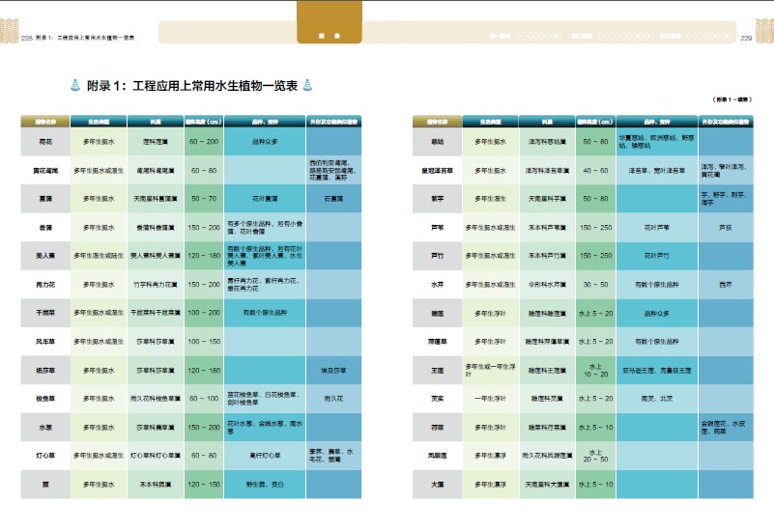Image resolution: width=774 pixels, height=532 pixels.
Task: Click the pagoda icon left of the title
Action: click(76, 85)
